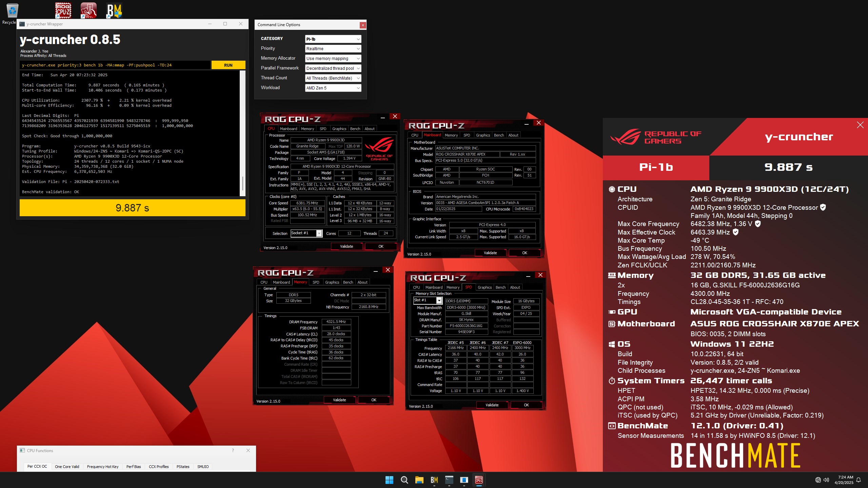868x488 pixels.
Task: Switch to Bench tab in CPU window
Action: point(355,129)
